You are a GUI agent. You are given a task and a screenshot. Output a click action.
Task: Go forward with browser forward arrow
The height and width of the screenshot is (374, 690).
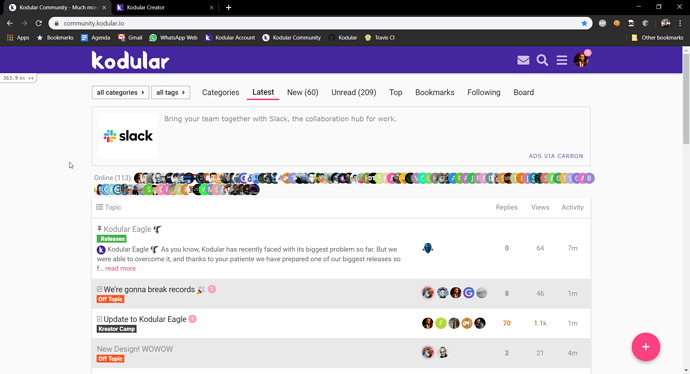point(24,23)
